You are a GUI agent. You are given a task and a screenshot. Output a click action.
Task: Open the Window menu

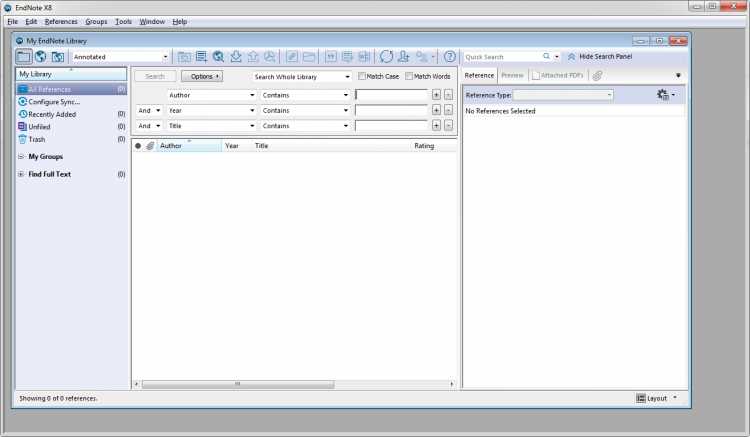(152, 22)
